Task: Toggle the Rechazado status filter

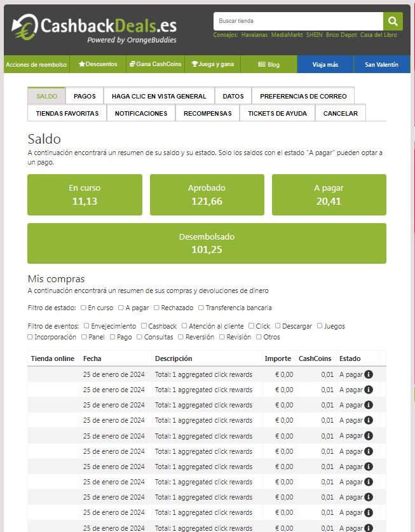Action: pos(156,308)
